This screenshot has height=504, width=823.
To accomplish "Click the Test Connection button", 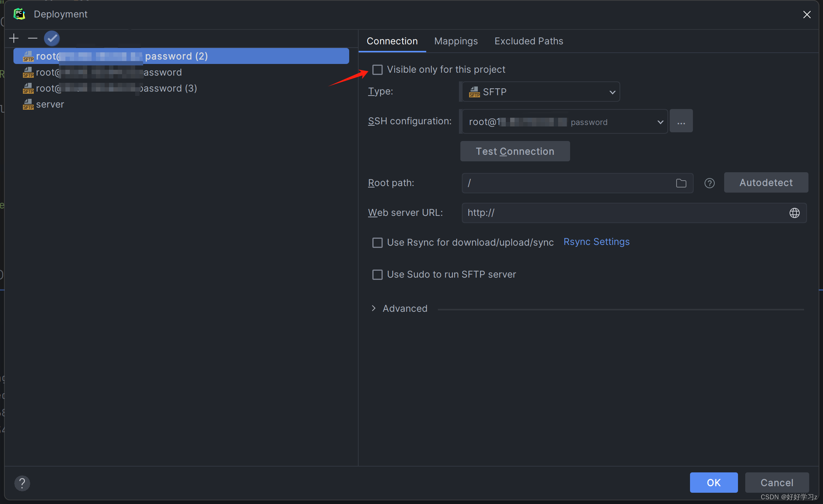I will click(515, 151).
